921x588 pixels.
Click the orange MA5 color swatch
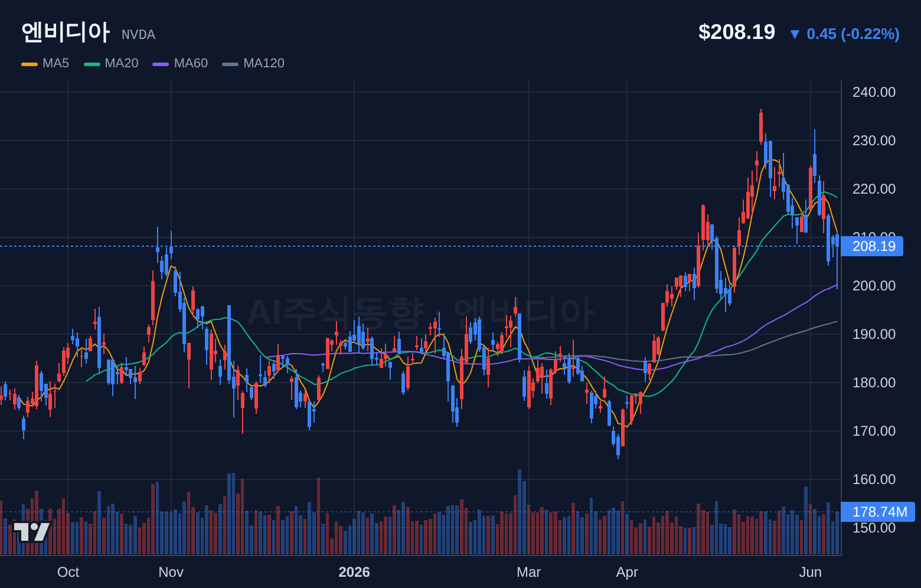pyautogui.click(x=30, y=64)
